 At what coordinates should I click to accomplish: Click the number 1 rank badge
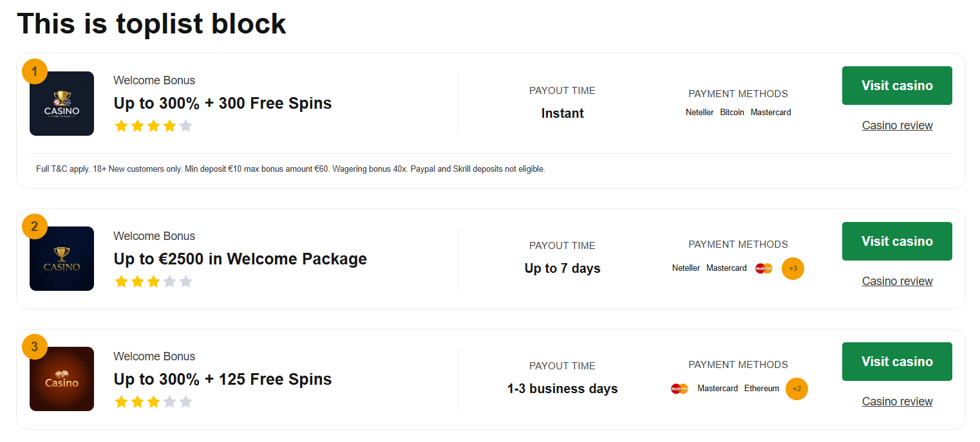[x=35, y=71]
